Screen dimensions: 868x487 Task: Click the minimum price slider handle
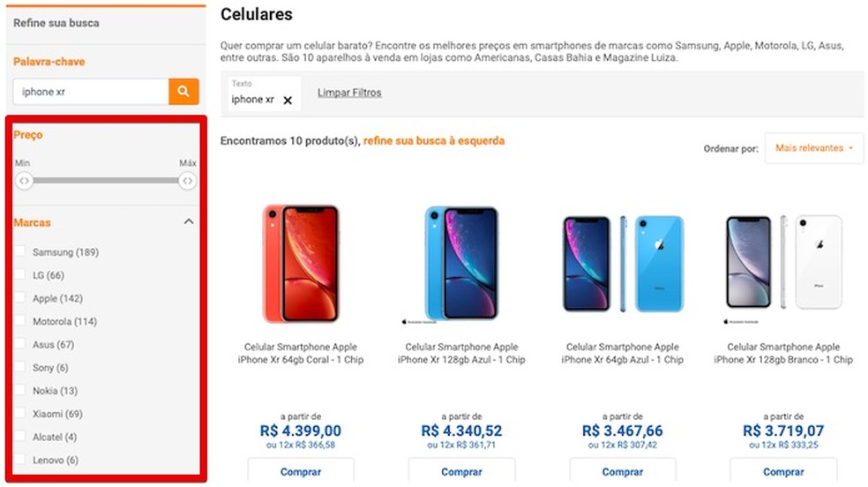click(24, 180)
